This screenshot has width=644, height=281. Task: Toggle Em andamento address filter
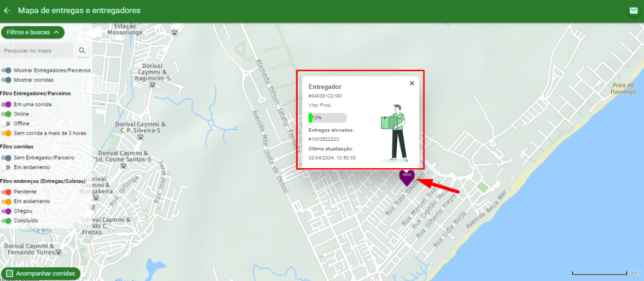tap(6, 202)
